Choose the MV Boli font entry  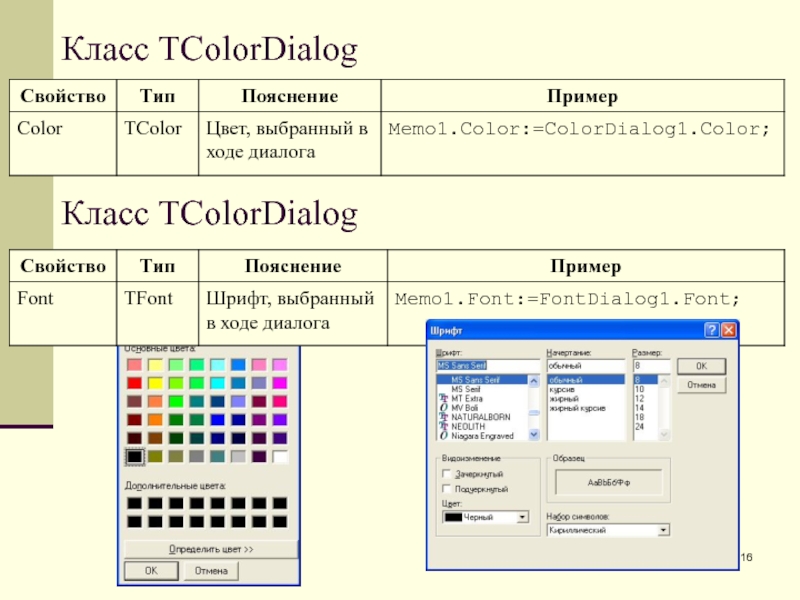[x=467, y=408]
